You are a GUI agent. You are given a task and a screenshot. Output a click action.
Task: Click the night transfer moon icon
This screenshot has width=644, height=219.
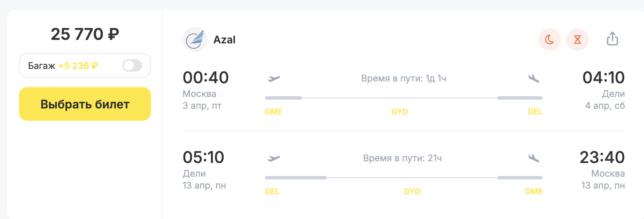click(549, 40)
